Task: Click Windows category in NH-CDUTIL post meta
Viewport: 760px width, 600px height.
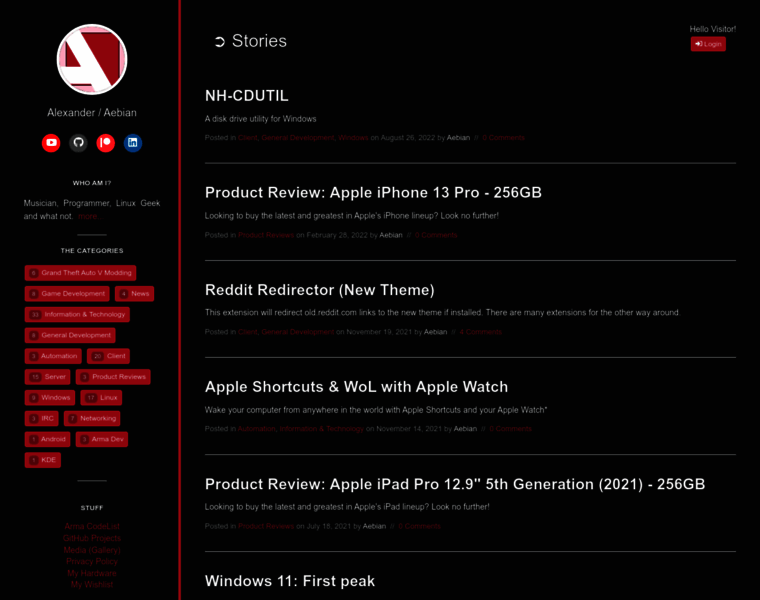Action: pyautogui.click(x=353, y=138)
